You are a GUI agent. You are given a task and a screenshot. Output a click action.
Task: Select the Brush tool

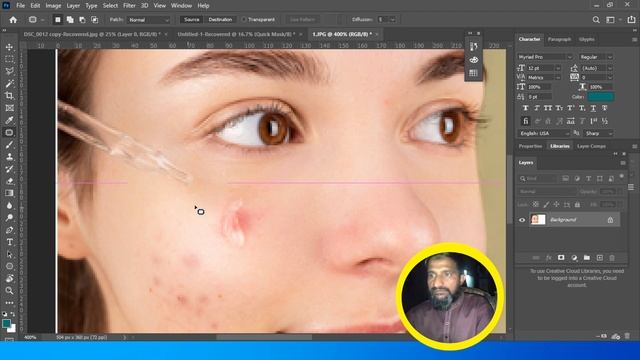click(9, 145)
